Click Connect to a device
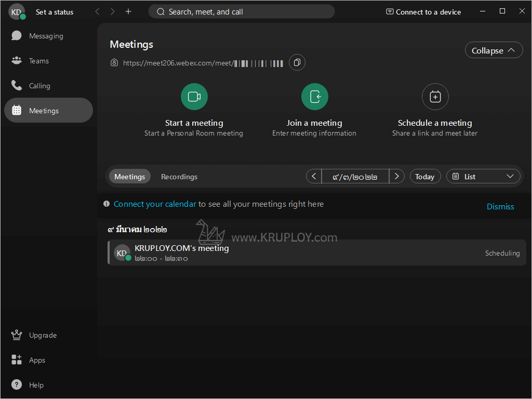 coord(423,12)
